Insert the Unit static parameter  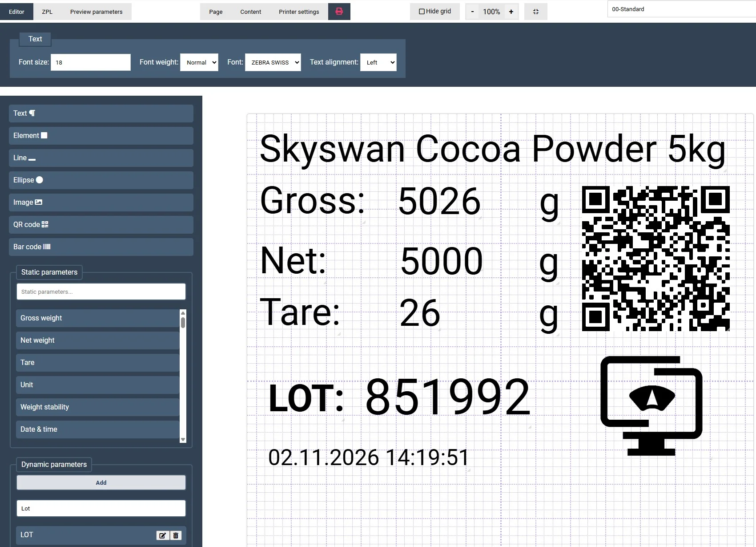click(x=97, y=385)
